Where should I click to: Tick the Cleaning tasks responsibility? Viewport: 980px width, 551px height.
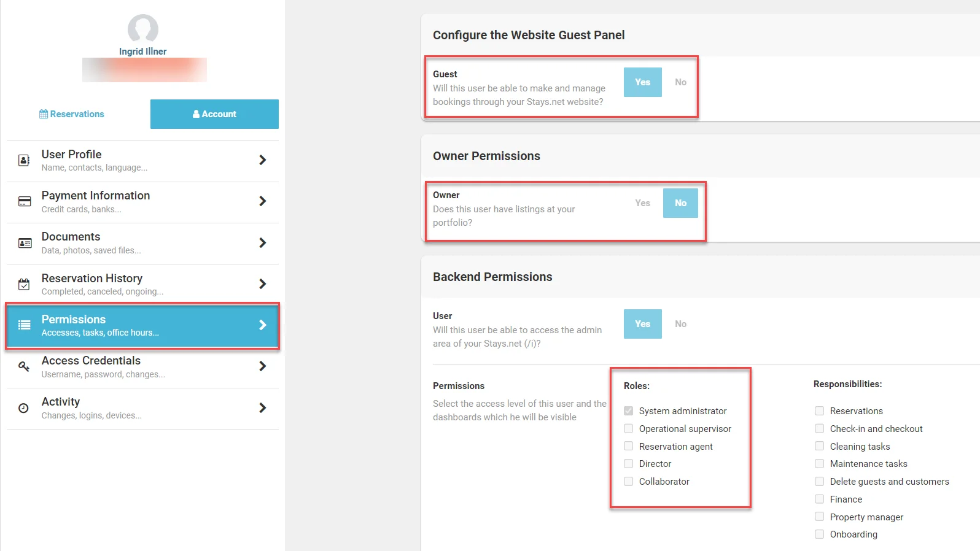(820, 446)
